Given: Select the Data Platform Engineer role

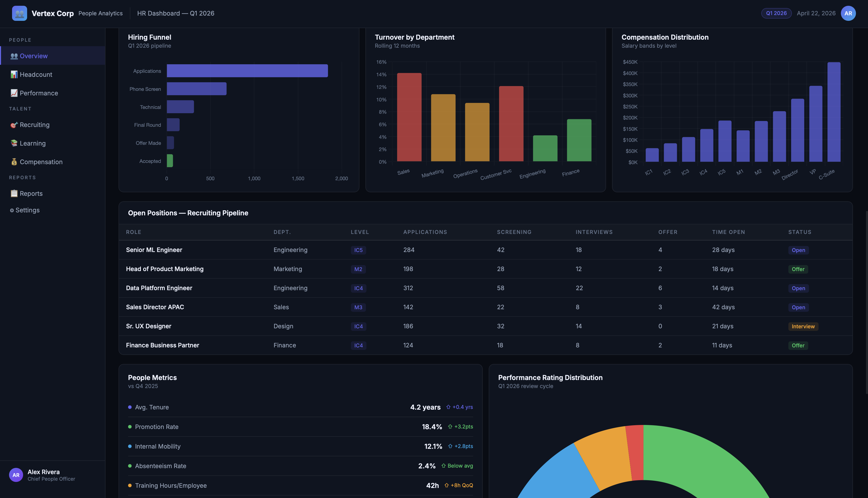Looking at the screenshot, I should (x=159, y=288).
